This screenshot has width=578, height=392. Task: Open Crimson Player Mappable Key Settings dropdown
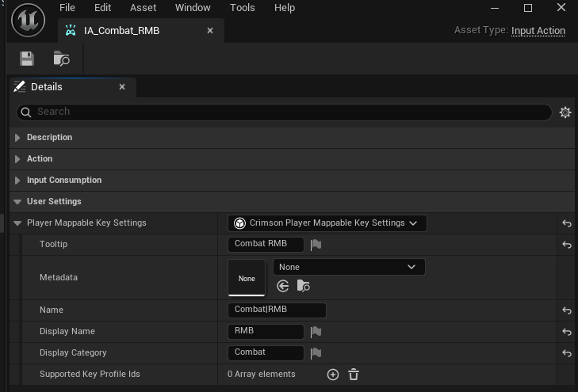tap(327, 223)
